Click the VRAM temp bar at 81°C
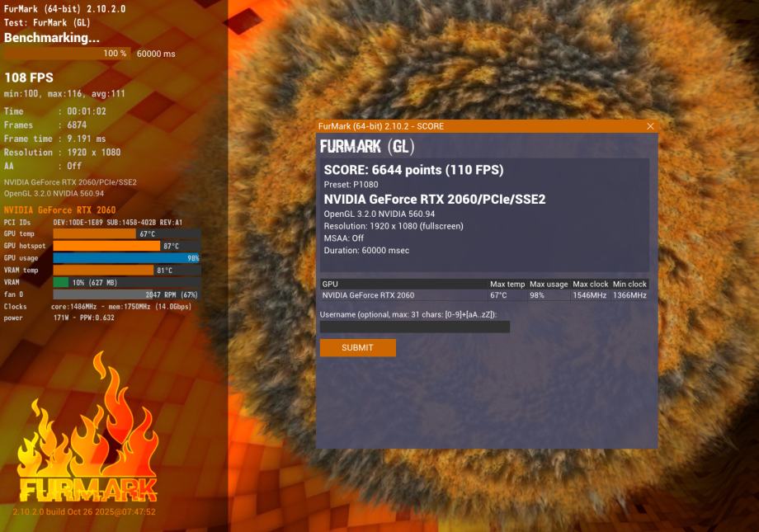This screenshot has height=532, width=759. click(127, 270)
